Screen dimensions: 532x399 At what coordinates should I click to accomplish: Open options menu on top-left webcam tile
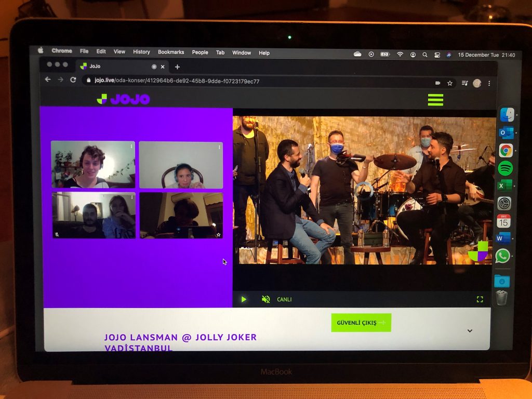(x=131, y=147)
